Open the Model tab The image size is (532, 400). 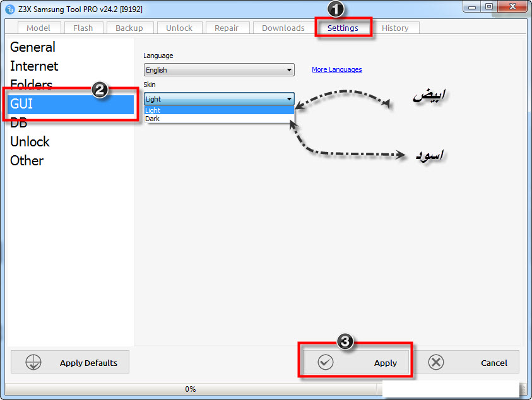tap(39, 28)
